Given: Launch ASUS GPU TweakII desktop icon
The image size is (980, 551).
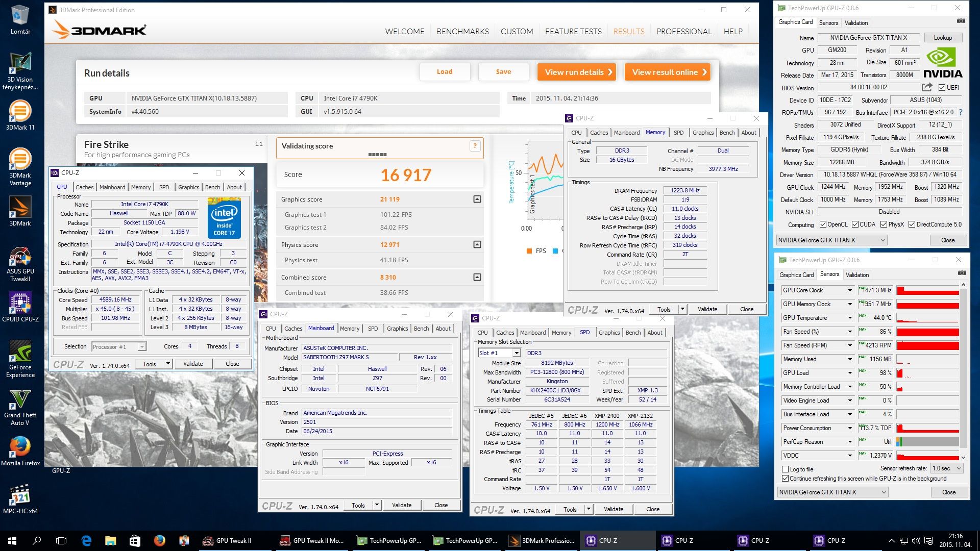Looking at the screenshot, I should click(x=20, y=263).
